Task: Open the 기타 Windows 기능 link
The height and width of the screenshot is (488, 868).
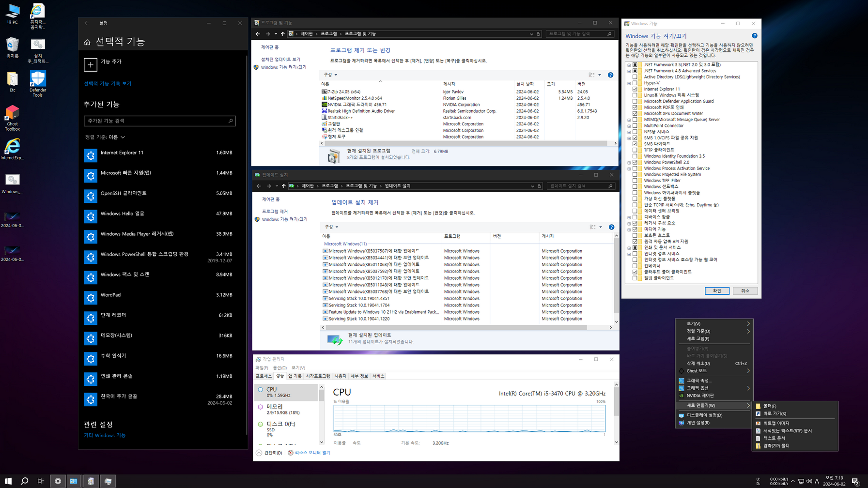Action: [105, 435]
